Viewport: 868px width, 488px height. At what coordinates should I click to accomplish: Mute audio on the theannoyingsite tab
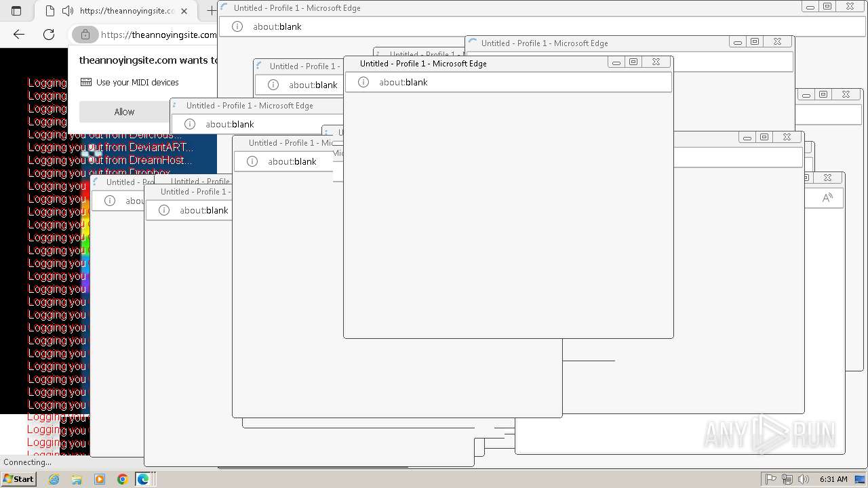67,11
